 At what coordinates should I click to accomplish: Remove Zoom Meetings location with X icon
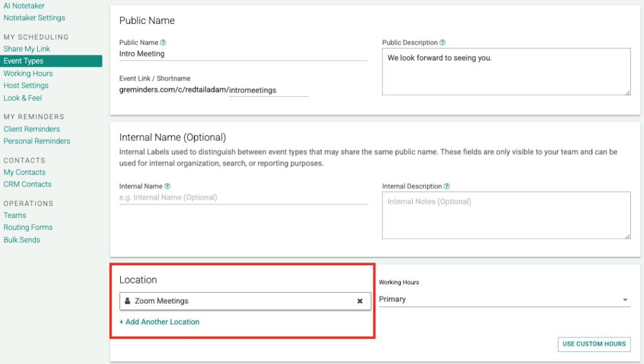point(360,301)
